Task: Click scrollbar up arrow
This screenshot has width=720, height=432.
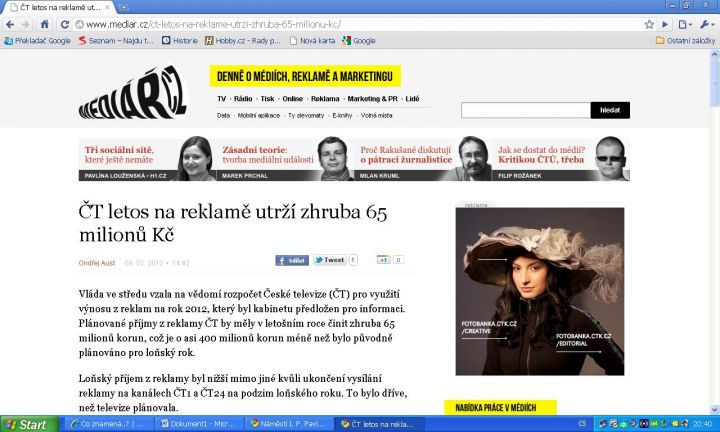Action: [714, 54]
